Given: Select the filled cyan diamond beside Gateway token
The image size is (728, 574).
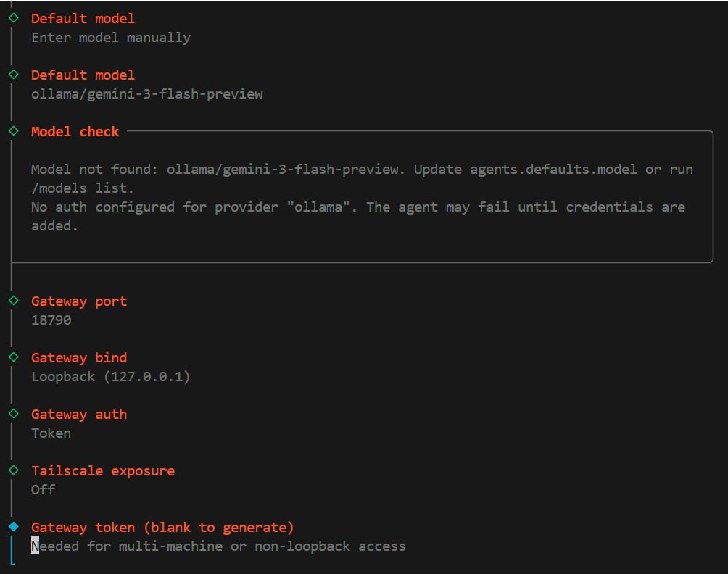Looking at the screenshot, I should pyautogui.click(x=12, y=526).
